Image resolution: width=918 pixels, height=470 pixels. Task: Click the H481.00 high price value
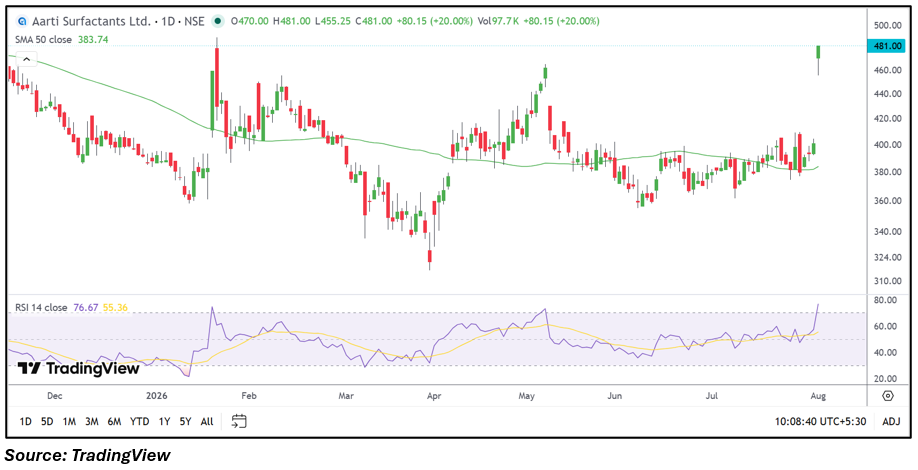pyautogui.click(x=292, y=22)
